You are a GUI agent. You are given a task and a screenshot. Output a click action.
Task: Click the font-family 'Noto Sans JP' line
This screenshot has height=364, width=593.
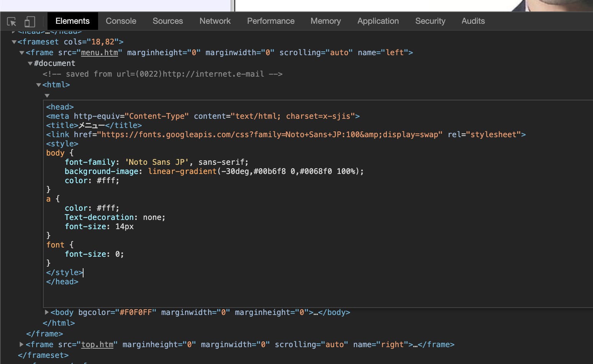pyautogui.click(x=156, y=162)
